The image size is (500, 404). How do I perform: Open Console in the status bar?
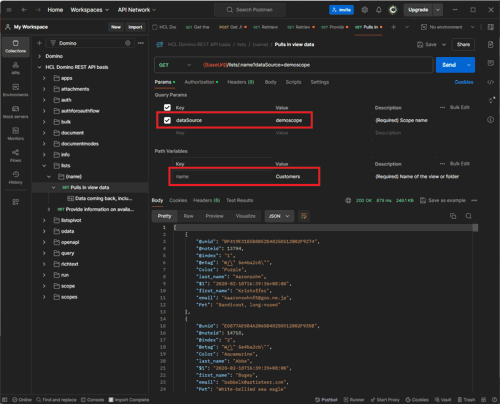coord(92,400)
